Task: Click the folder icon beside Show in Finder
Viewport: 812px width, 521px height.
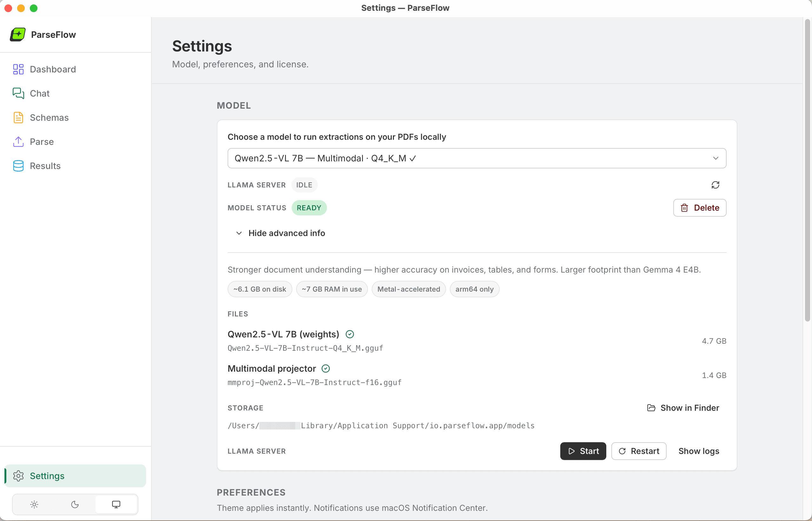Action: (x=651, y=408)
